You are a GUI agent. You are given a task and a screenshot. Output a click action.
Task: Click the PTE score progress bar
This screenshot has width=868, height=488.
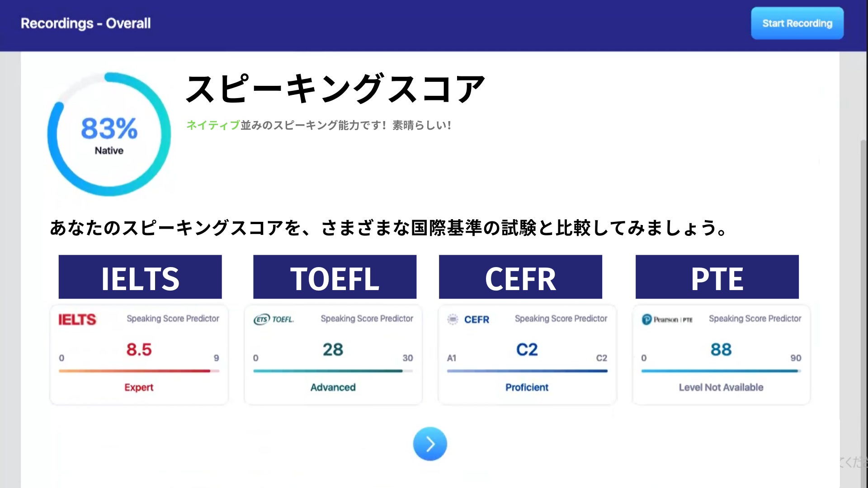click(721, 371)
